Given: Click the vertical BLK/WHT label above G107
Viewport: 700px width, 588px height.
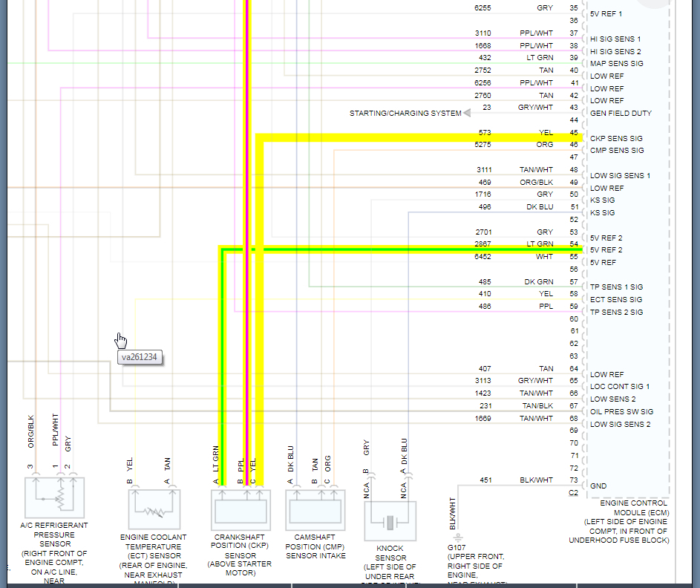Looking at the screenshot, I should tap(453, 514).
